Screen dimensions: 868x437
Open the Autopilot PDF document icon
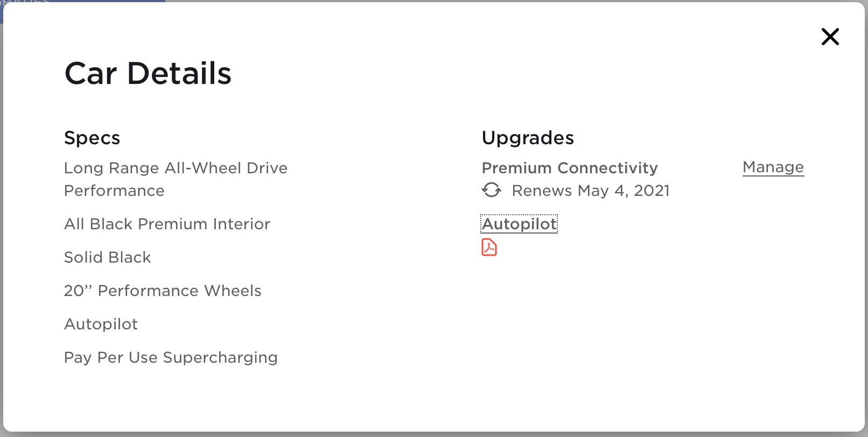click(x=489, y=248)
